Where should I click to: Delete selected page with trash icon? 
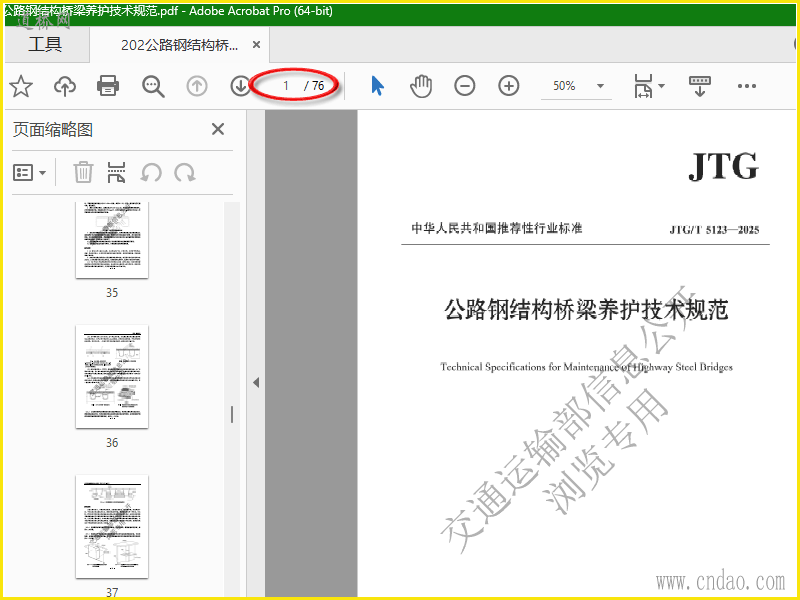pyautogui.click(x=83, y=172)
